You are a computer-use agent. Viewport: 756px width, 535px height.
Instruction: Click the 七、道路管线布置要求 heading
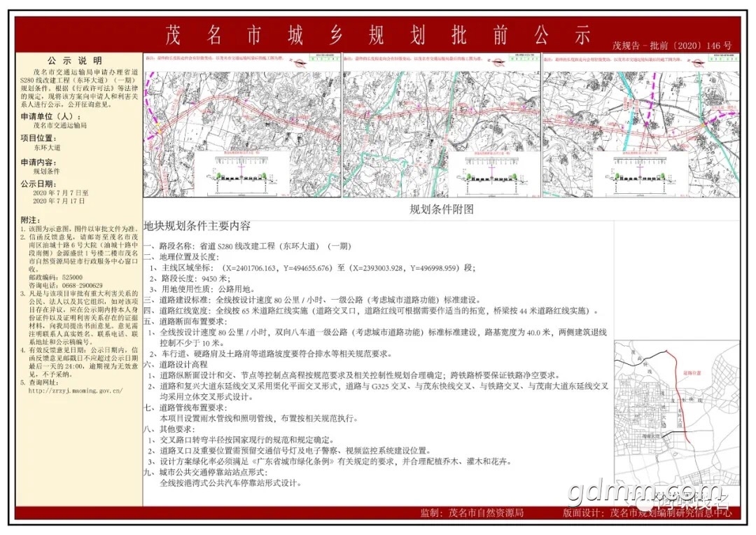pyautogui.click(x=185, y=408)
